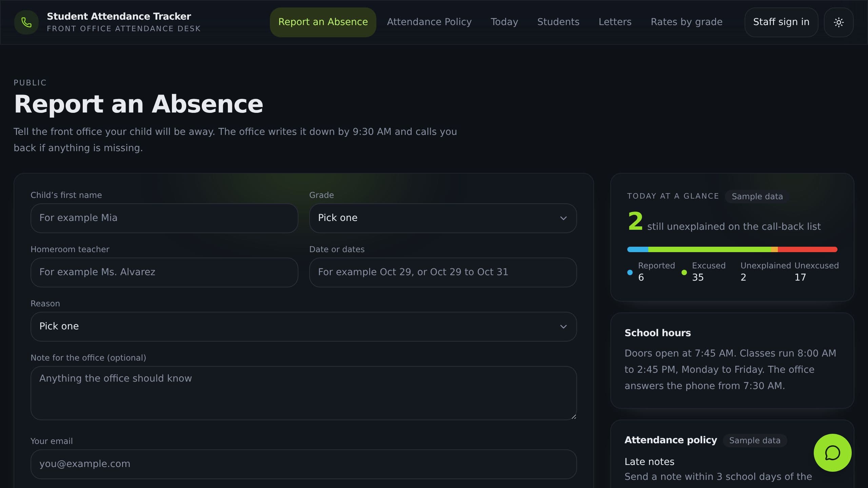Click the Sample data badge in Today at a Glance
This screenshot has height=488, width=868.
coord(757,197)
